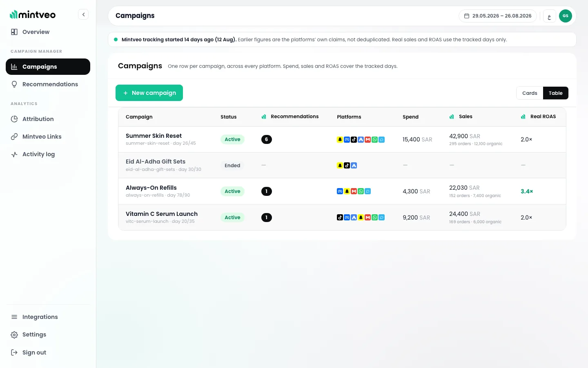Click the Ended status badge
This screenshot has height=368, width=588.
(232, 166)
